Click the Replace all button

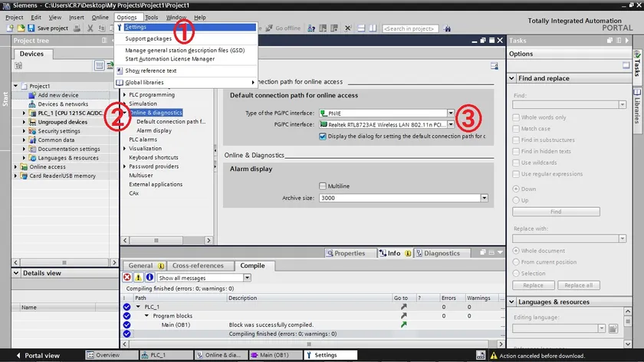(x=578, y=285)
